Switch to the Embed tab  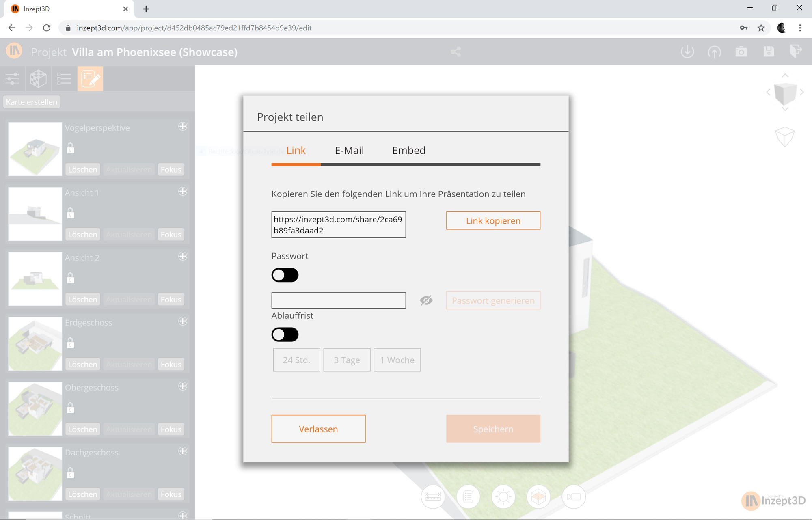[408, 150]
